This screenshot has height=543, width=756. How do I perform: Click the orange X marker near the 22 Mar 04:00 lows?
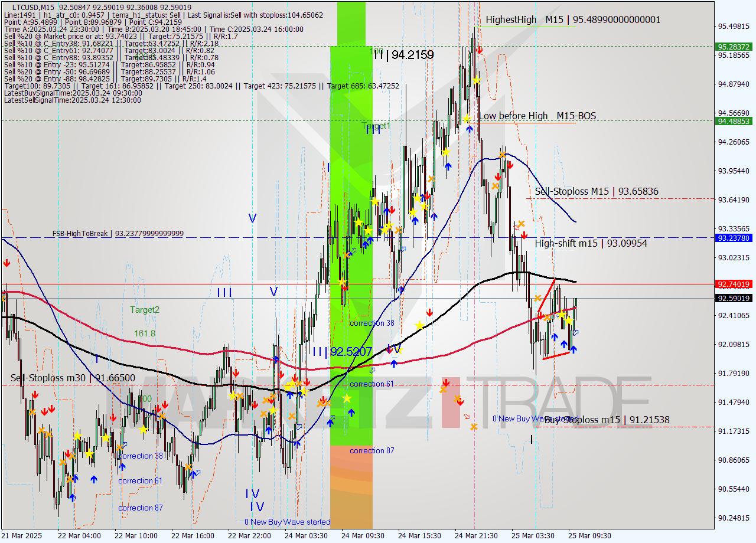63,462
